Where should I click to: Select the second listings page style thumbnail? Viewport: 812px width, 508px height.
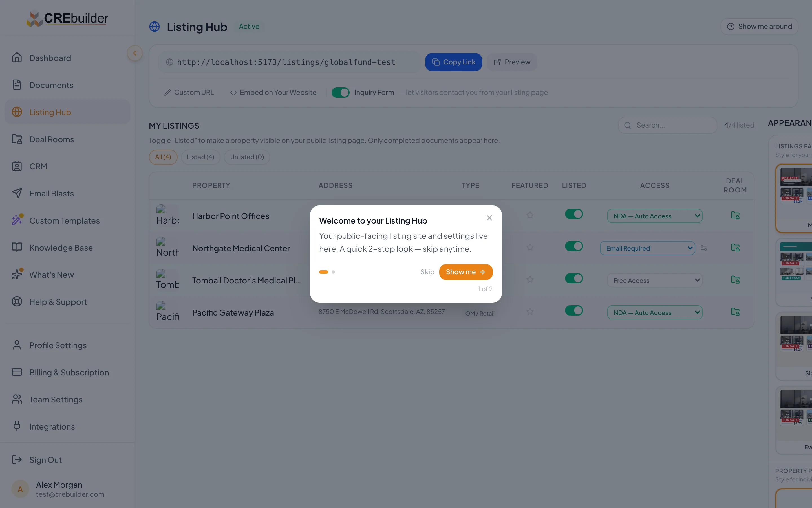point(794,272)
